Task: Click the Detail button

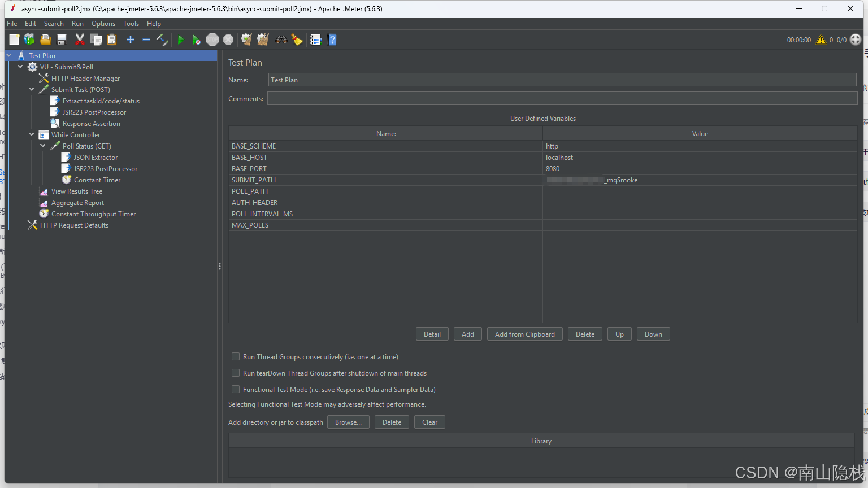Action: click(x=432, y=334)
